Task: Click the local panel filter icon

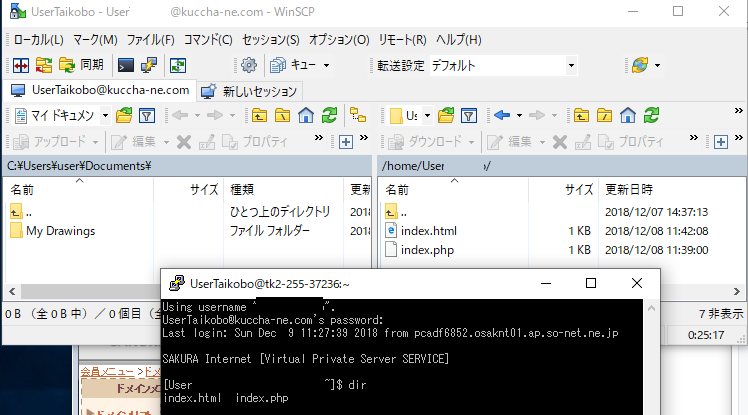Action: click(147, 115)
